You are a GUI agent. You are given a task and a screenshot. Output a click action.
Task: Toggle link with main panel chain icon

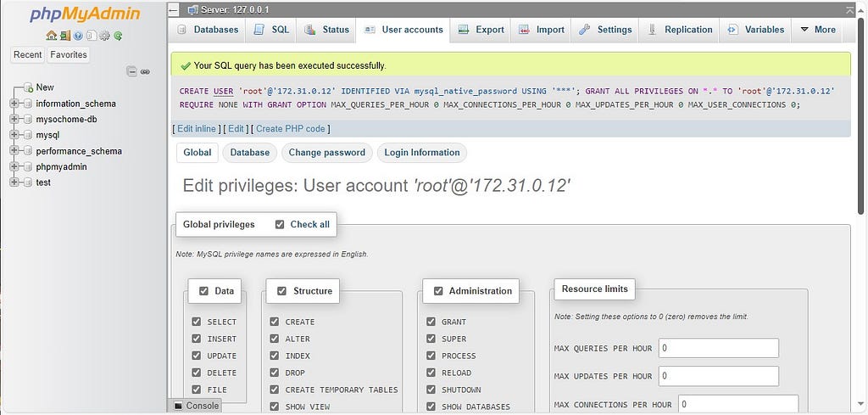click(145, 71)
